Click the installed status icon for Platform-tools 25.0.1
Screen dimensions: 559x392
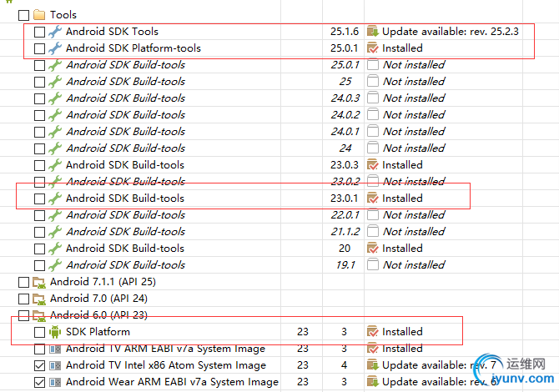pos(373,48)
